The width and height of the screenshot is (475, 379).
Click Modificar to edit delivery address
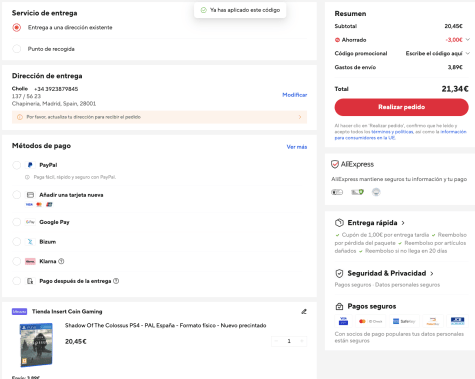click(x=295, y=95)
